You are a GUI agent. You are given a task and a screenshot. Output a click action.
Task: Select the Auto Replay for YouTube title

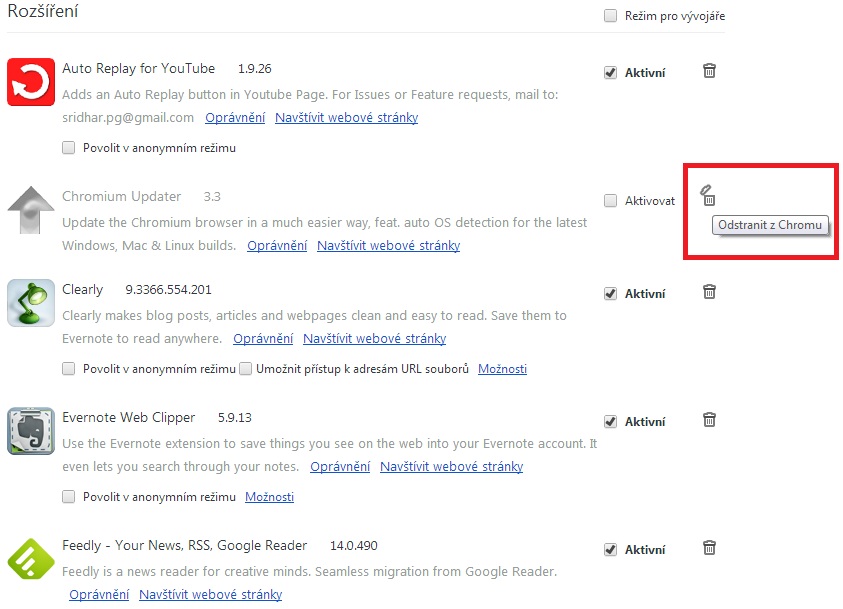point(138,69)
